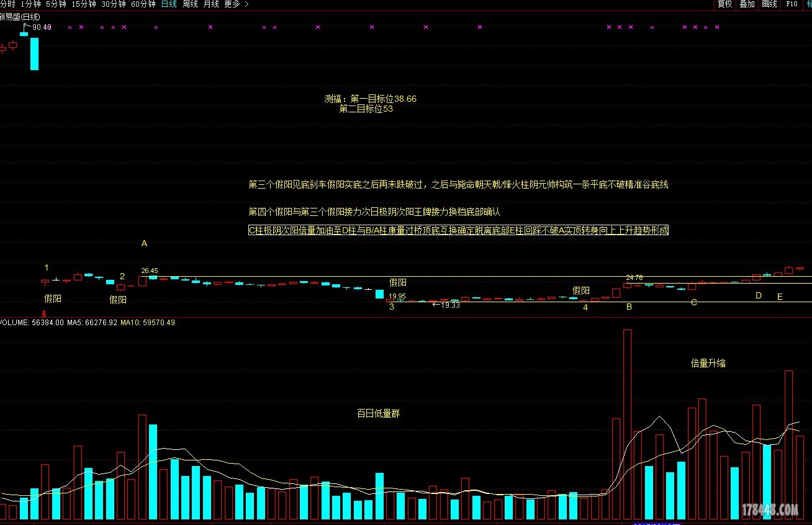
Task: Click the 26.45 price label
Action: (x=150, y=271)
